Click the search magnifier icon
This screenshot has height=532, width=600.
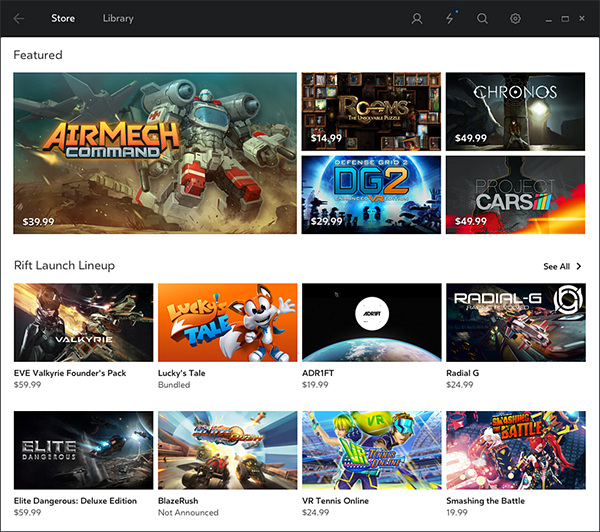click(x=482, y=18)
